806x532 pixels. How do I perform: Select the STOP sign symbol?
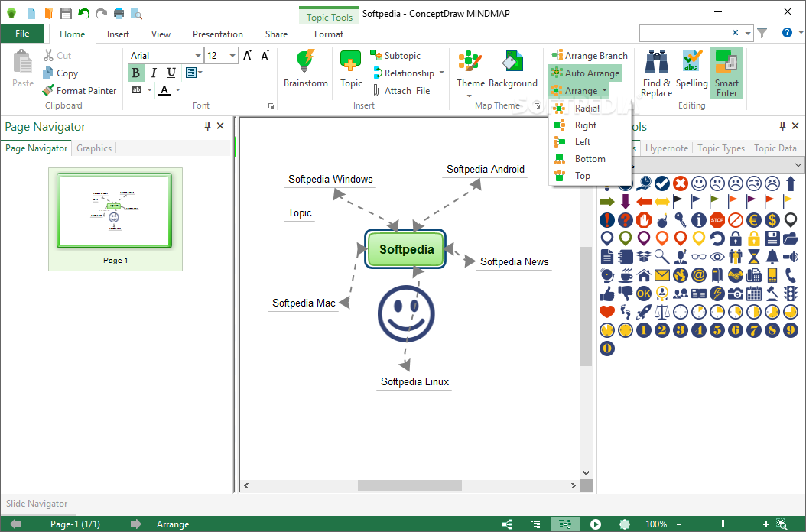717,220
